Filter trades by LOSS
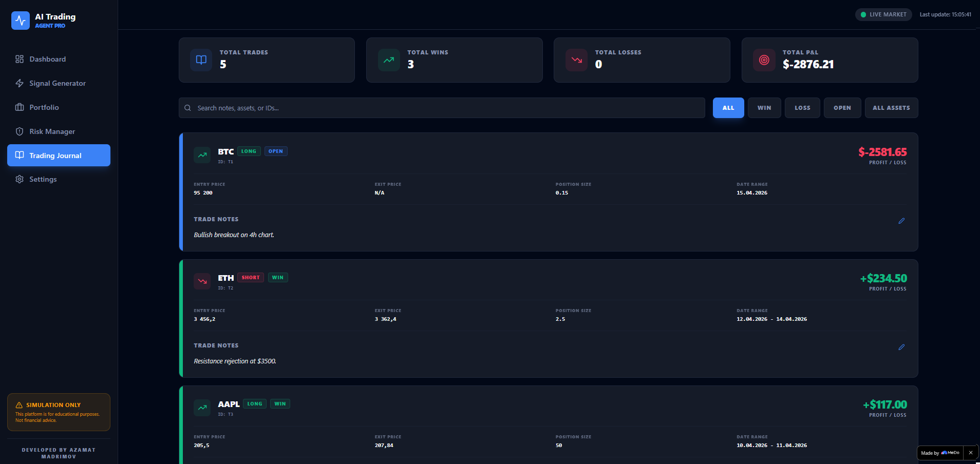The height and width of the screenshot is (464, 980). (802, 108)
